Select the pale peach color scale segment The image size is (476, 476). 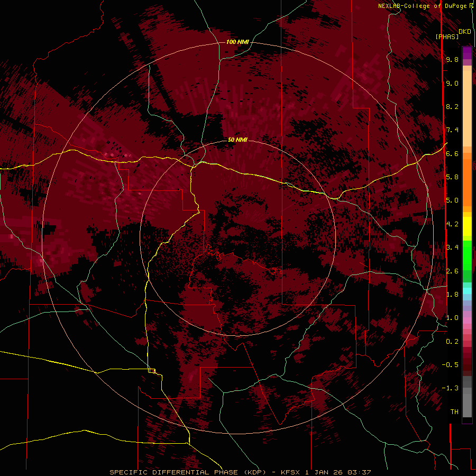[467, 108]
